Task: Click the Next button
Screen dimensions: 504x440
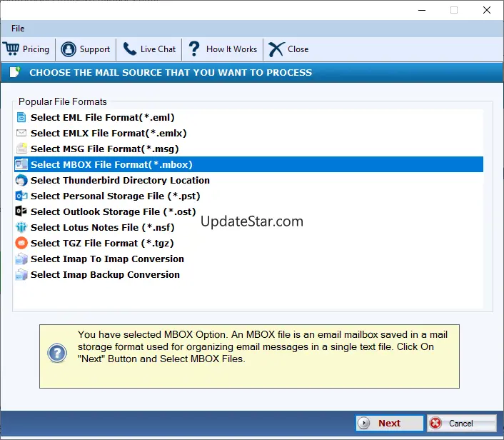Action: [x=389, y=423]
